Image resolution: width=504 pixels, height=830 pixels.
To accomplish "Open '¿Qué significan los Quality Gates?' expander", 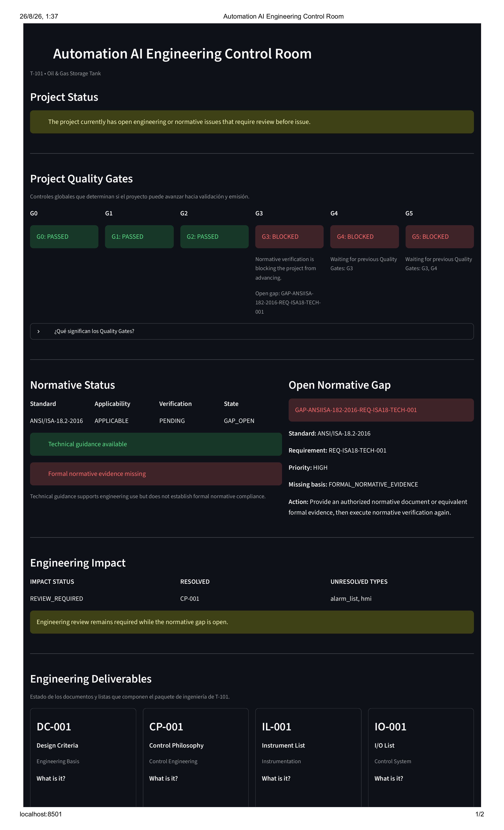I will click(252, 331).
